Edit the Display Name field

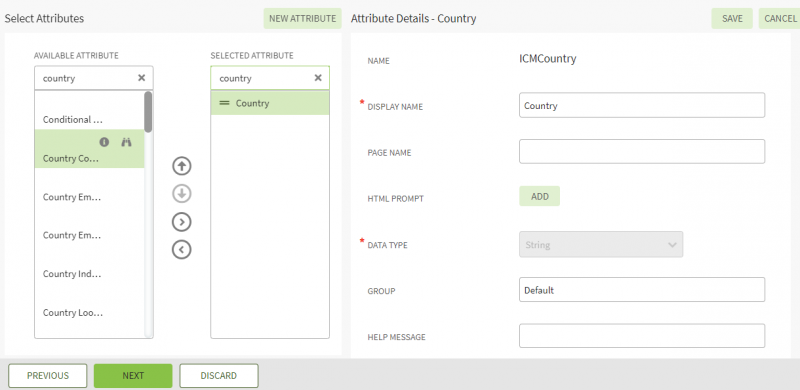pos(642,105)
